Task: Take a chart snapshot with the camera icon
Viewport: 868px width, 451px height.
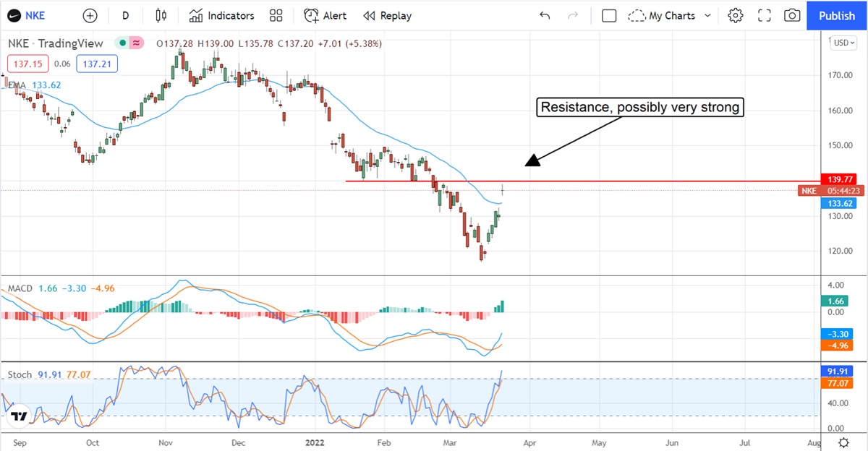Action: coord(792,15)
